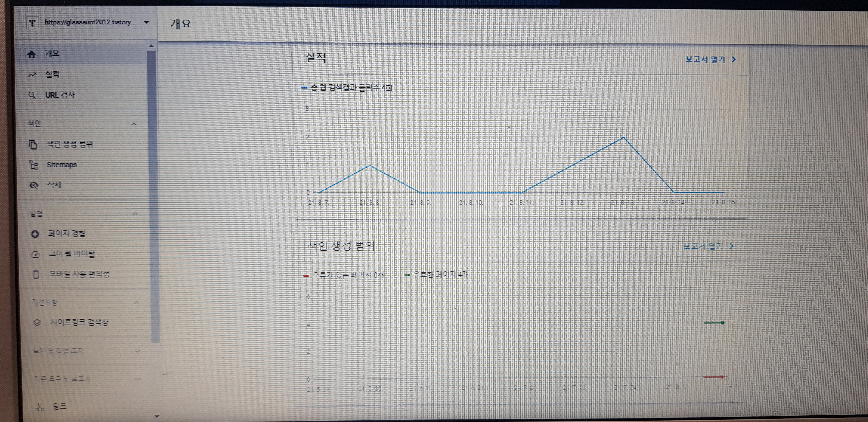
Task: Click the trend-line icon for 실적
Action: coord(32,75)
